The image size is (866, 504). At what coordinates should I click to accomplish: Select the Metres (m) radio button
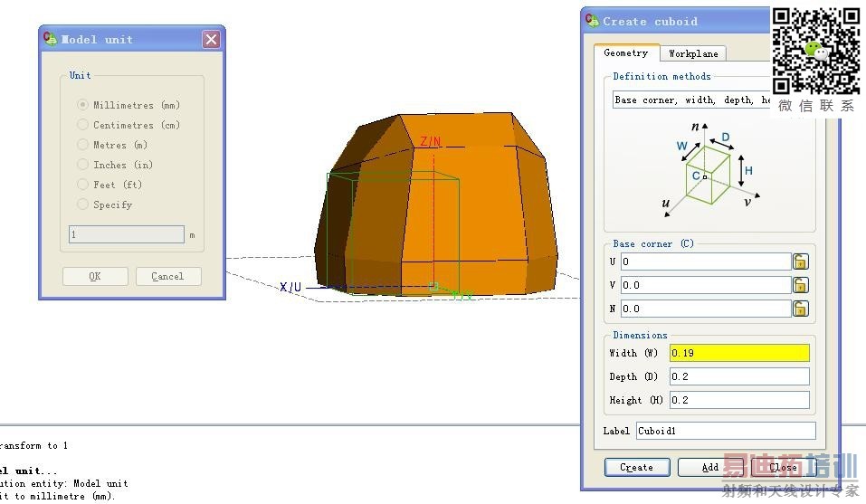tap(83, 145)
